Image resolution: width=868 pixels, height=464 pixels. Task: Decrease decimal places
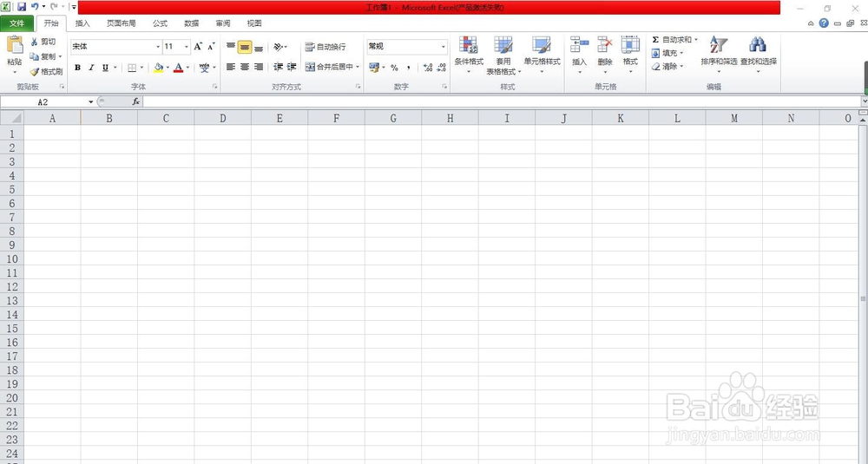(x=441, y=68)
